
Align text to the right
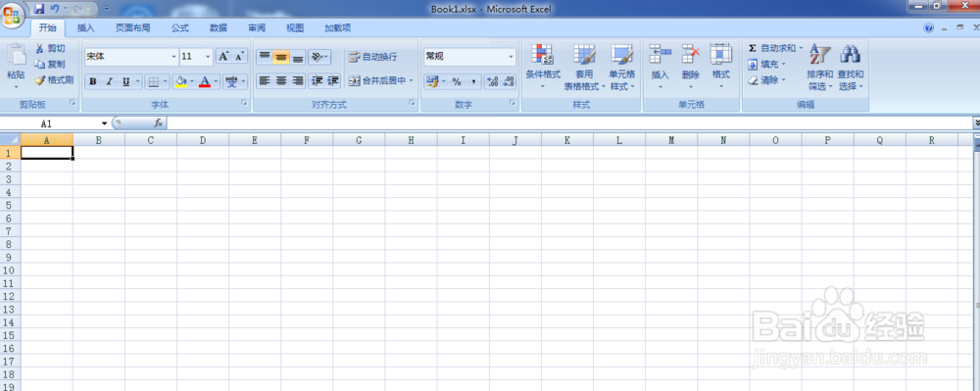[298, 80]
